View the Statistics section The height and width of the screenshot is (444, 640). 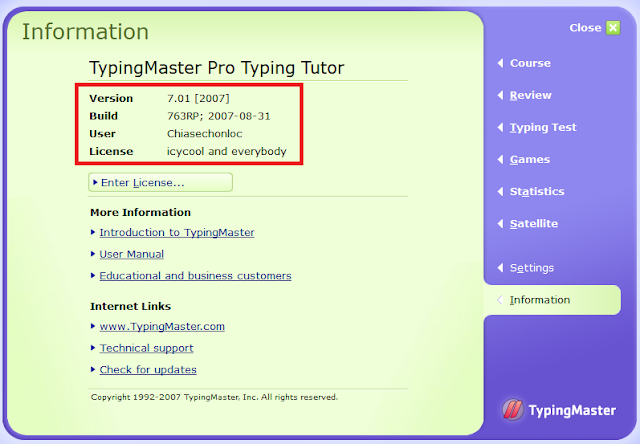pyautogui.click(x=537, y=191)
